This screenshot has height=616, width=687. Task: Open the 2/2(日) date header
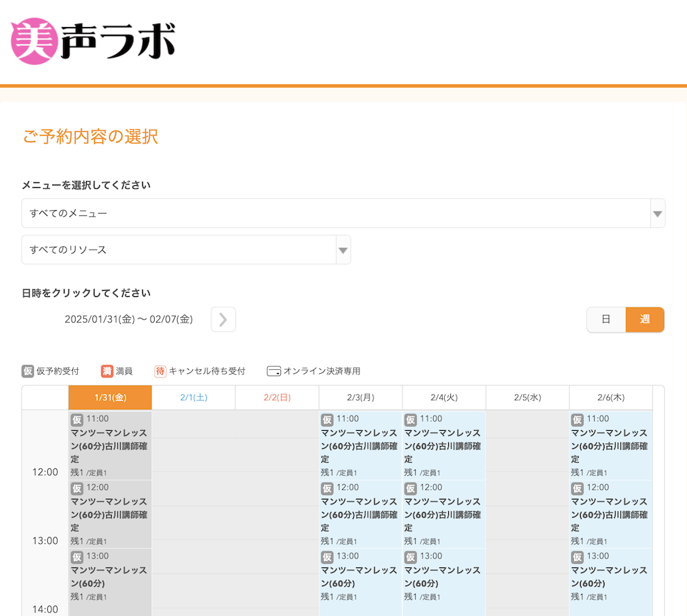(x=277, y=397)
